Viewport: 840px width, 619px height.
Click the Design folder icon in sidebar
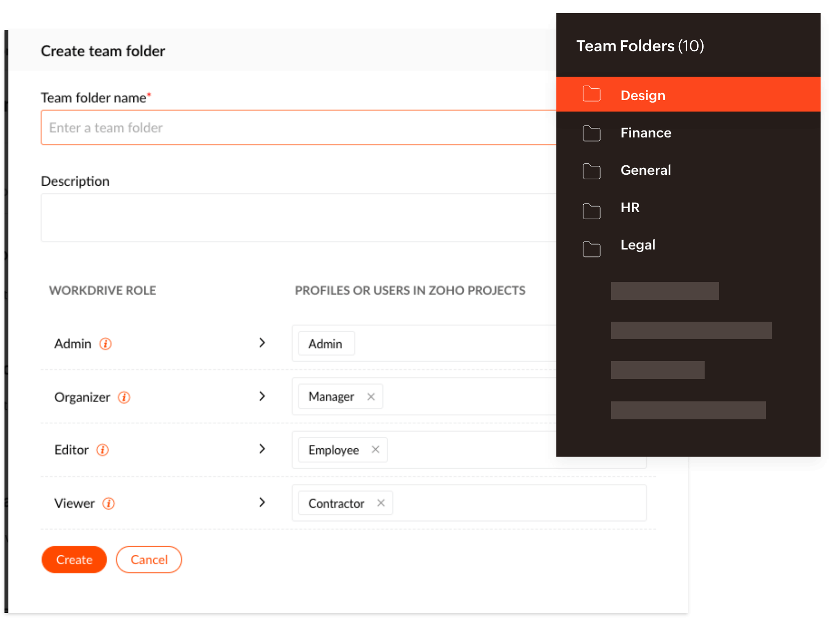pos(591,94)
